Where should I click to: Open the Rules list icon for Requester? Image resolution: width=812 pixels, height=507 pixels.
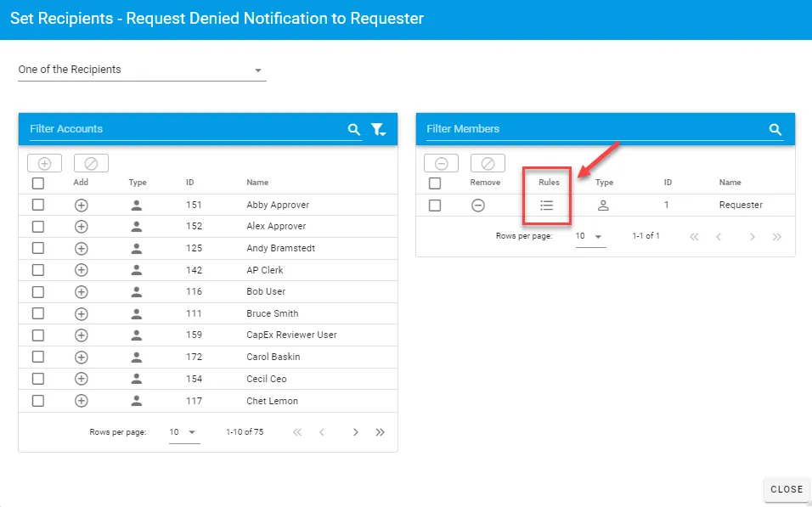coord(547,205)
